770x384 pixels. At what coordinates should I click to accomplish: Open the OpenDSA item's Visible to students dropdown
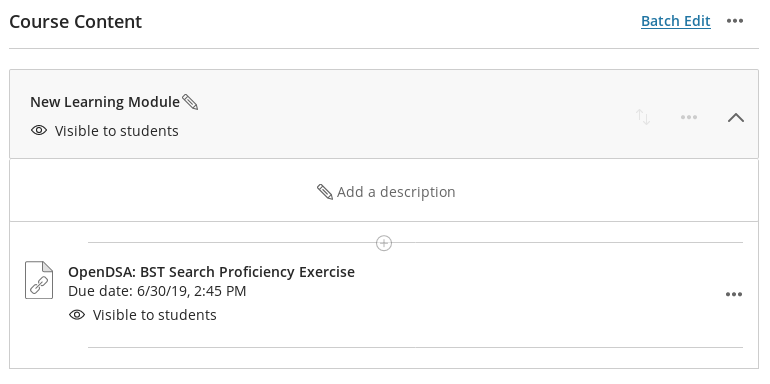point(154,315)
